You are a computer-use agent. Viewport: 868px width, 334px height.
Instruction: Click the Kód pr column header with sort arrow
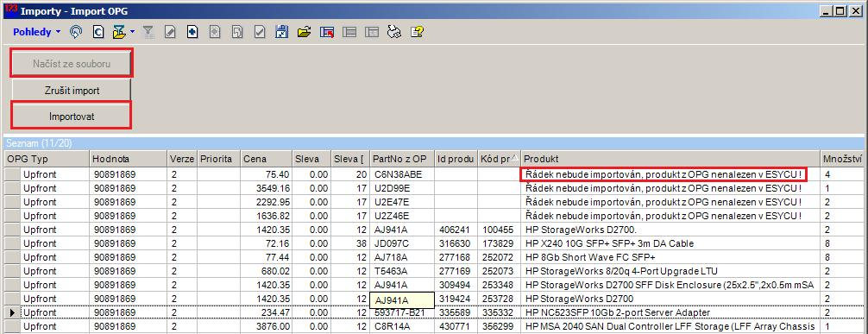point(500,160)
